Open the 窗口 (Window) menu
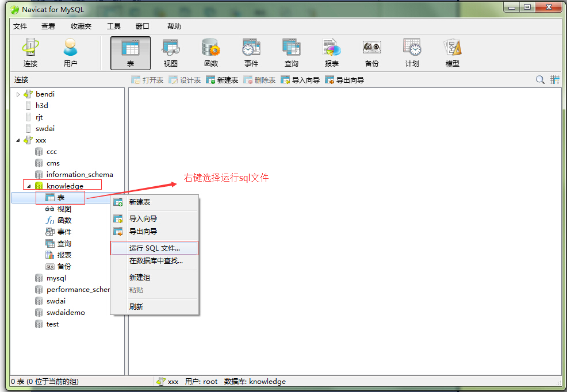The image size is (567, 392). tap(143, 26)
